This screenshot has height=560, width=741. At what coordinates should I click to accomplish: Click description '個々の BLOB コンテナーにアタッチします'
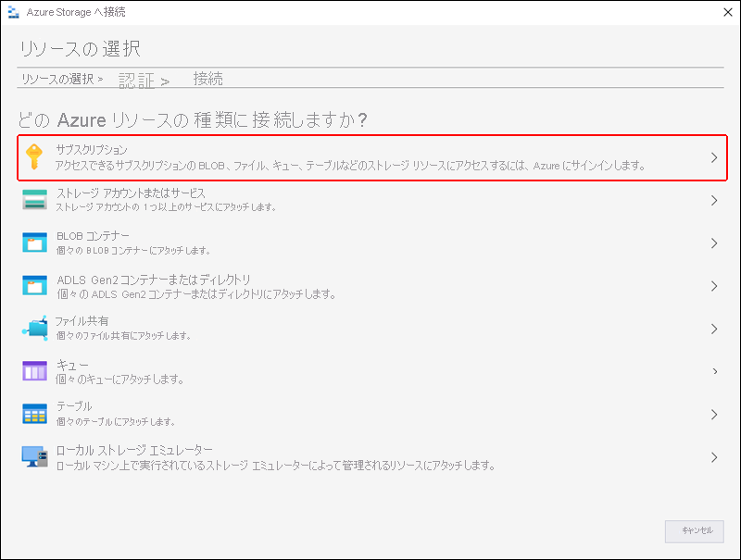(x=133, y=250)
